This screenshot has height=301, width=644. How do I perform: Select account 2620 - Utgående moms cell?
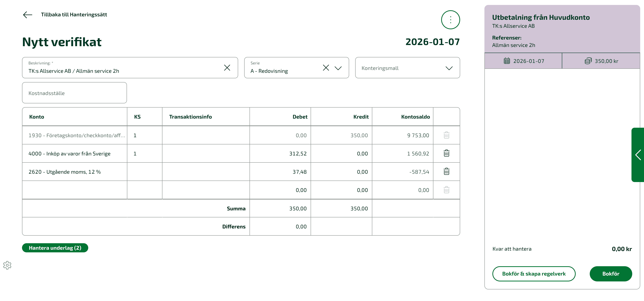[75, 172]
